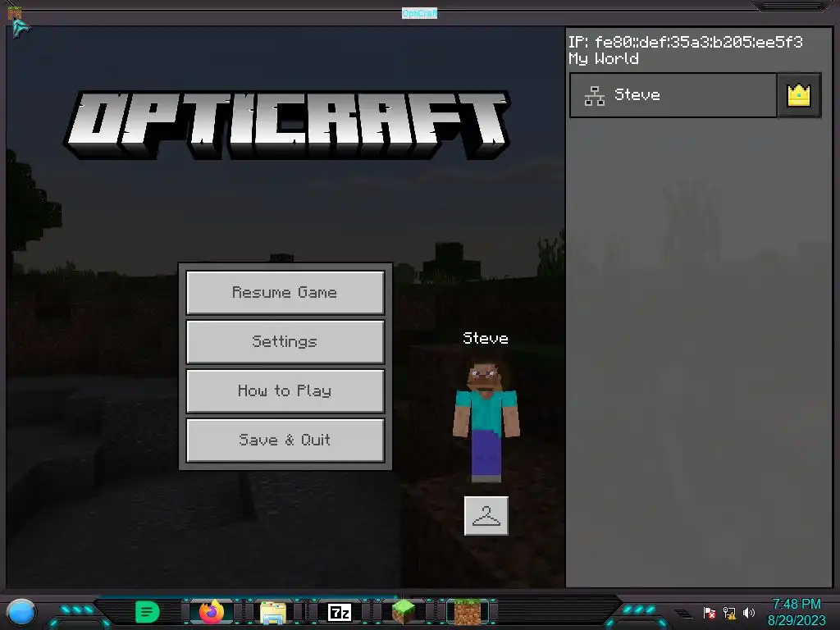Click the Resume Game button
The image size is (840, 630).
(x=285, y=292)
